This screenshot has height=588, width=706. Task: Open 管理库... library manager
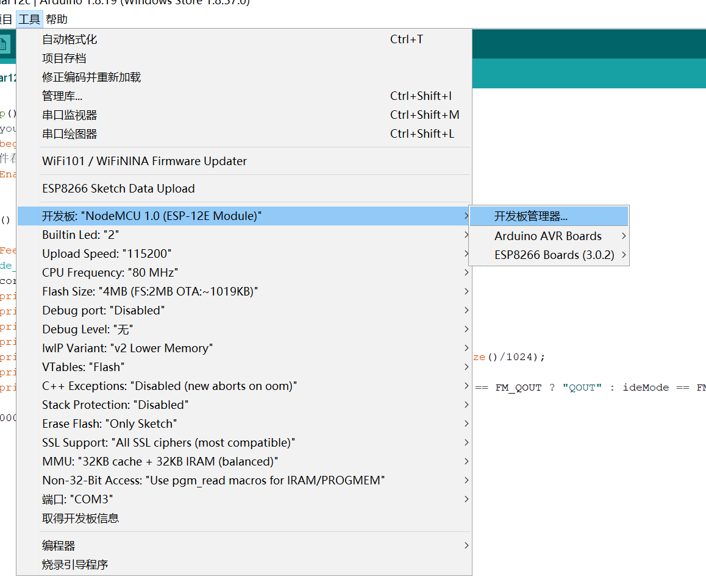pos(244,96)
